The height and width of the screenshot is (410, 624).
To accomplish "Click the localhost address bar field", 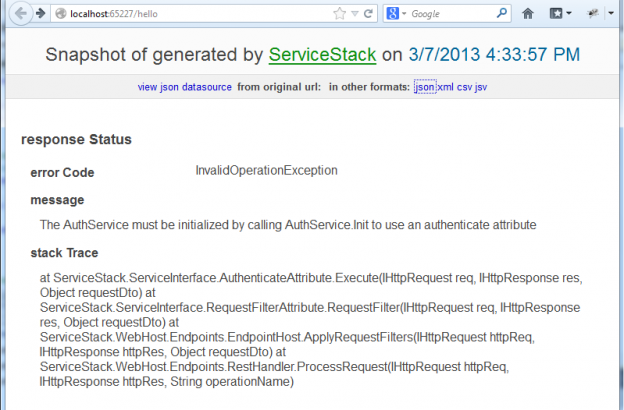I will [200, 14].
